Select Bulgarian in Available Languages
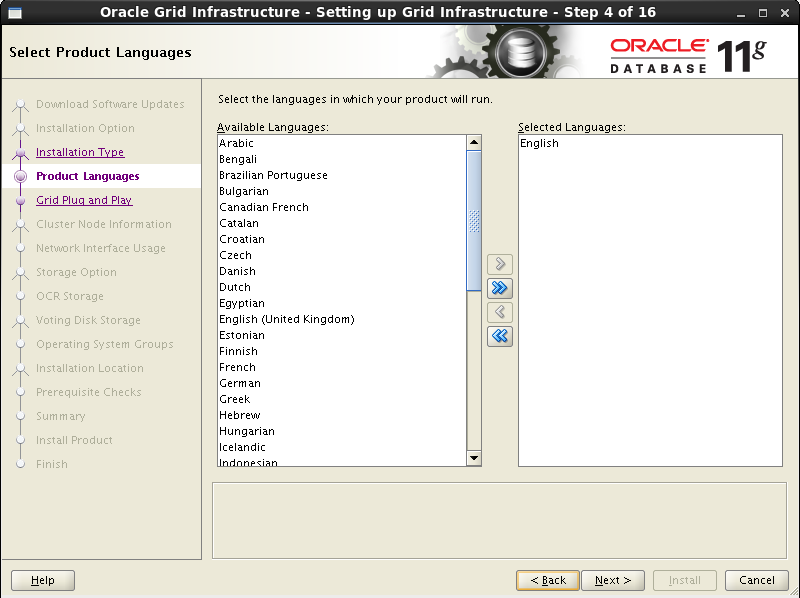Image resolution: width=800 pixels, height=598 pixels. click(x=342, y=191)
